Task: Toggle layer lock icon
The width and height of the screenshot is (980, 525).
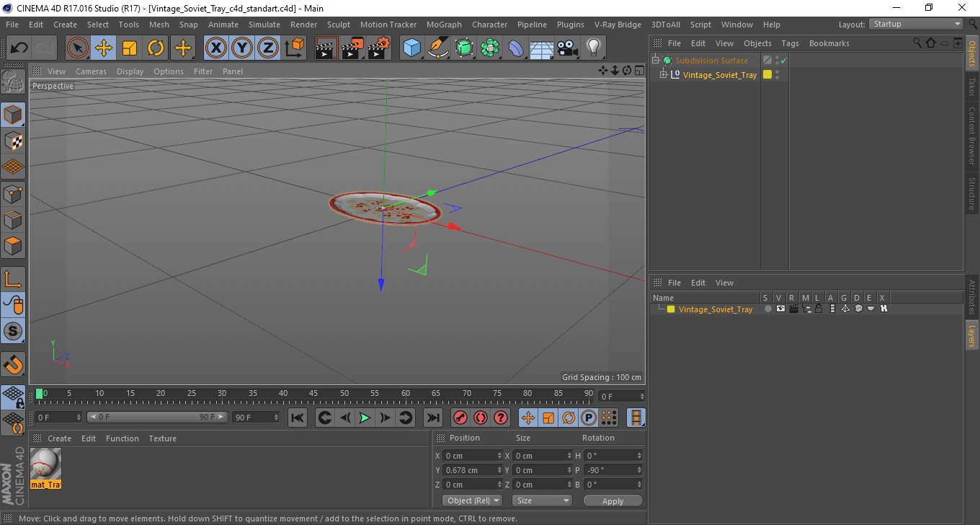Action: tap(819, 309)
